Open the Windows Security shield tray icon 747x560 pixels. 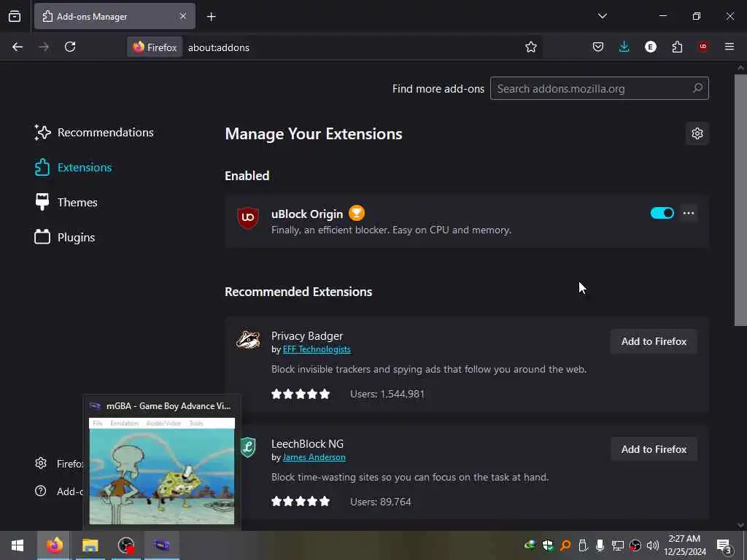[548, 545]
